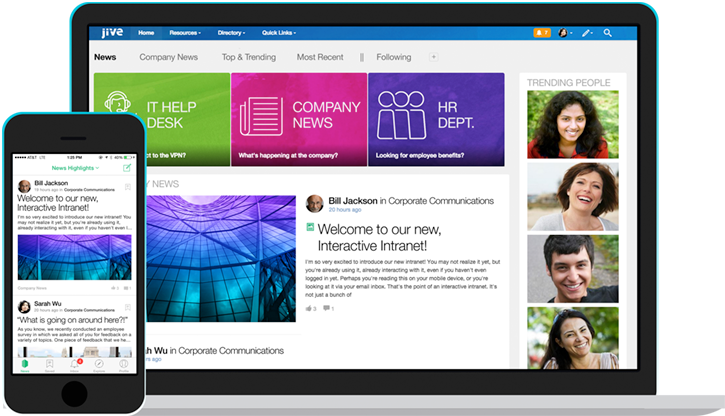Tap the like icon under phone post image
The width and height of the screenshot is (725, 416).
[115, 288]
